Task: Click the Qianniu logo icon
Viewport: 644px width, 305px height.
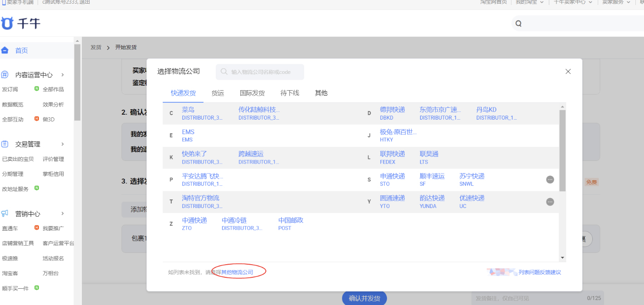Action: pyautogui.click(x=8, y=23)
